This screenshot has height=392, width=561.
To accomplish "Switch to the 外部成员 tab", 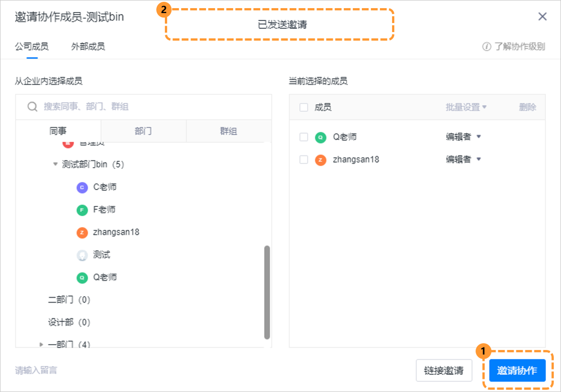I will (x=87, y=46).
